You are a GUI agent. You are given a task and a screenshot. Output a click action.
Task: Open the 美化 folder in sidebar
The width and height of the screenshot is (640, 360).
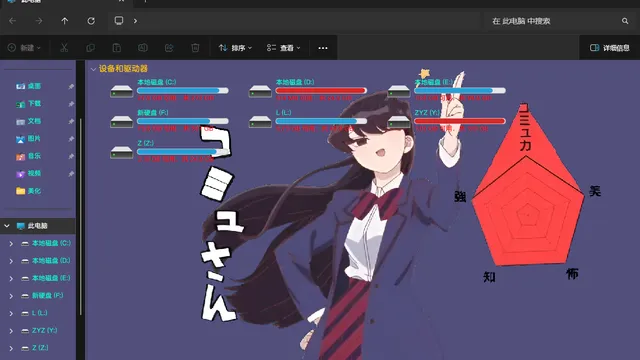click(x=34, y=191)
